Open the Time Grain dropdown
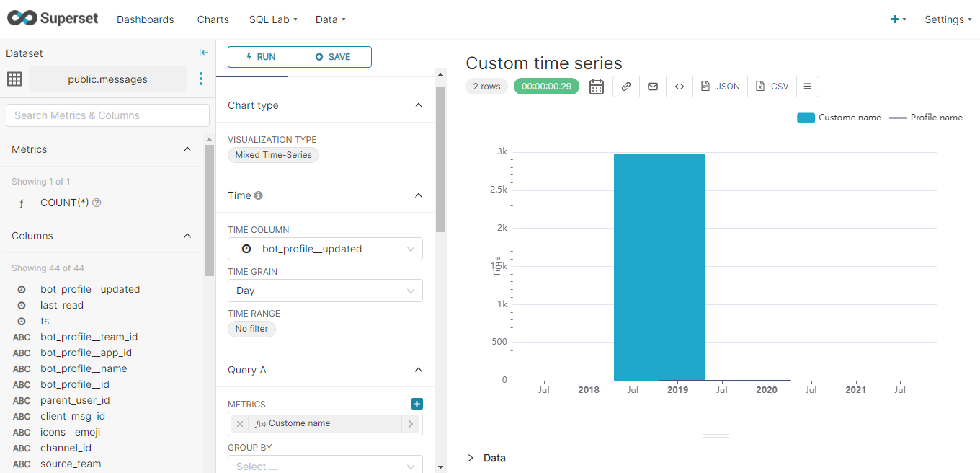Screen dimensions: 980x473 325,290
